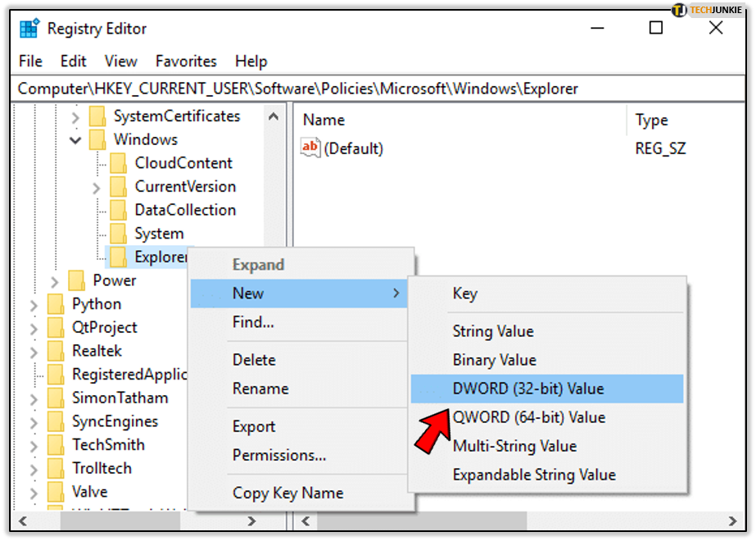Image resolution: width=756 pixels, height=541 pixels.
Task: Click the System folder icon
Action: coord(118,234)
